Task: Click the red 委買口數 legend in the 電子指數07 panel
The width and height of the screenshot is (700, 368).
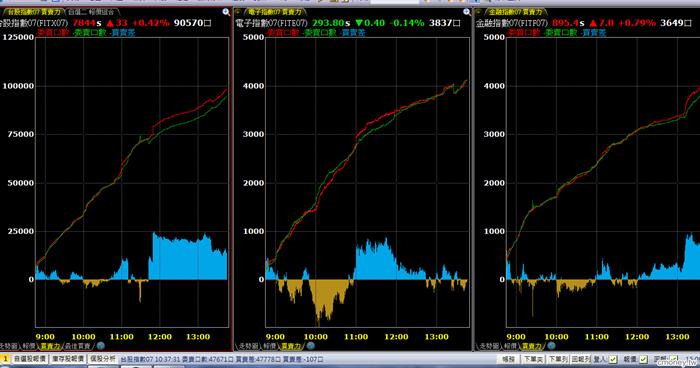Action: tap(283, 33)
